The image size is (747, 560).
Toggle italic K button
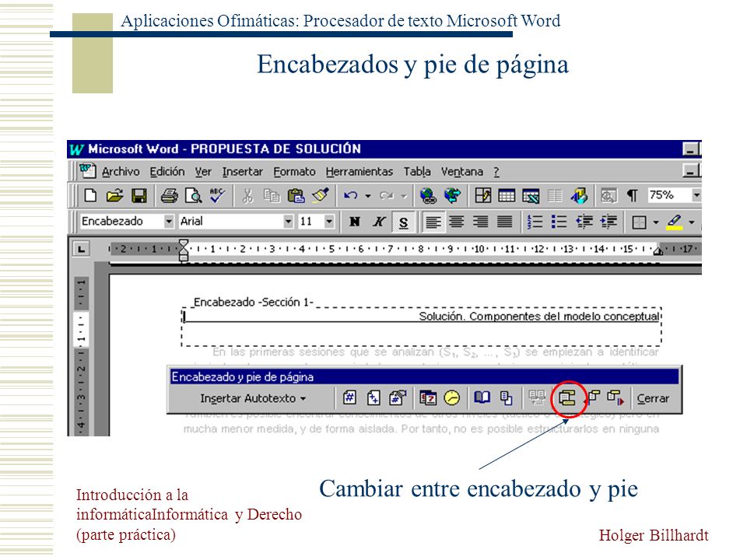point(379,222)
